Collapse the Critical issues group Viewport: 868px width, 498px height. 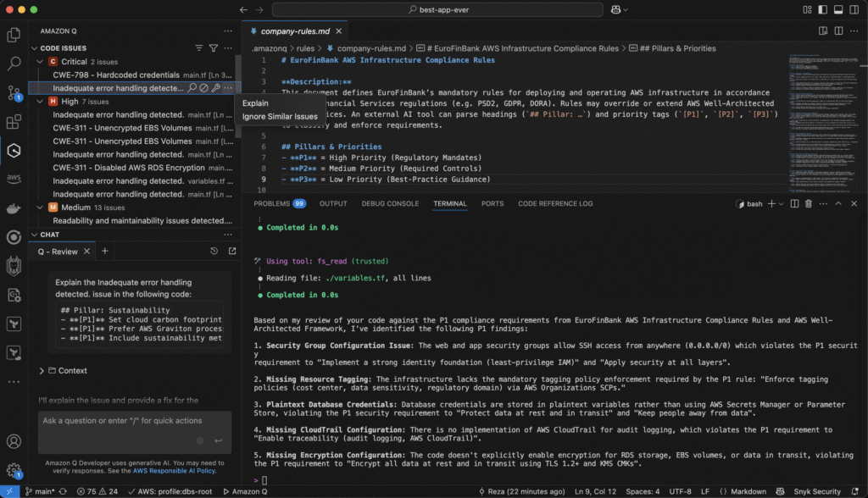tap(41, 62)
